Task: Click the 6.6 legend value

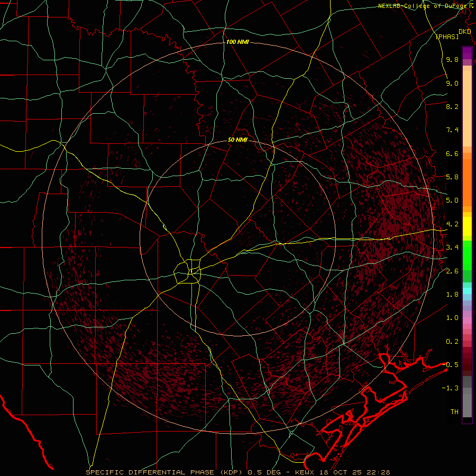Action: click(452, 154)
